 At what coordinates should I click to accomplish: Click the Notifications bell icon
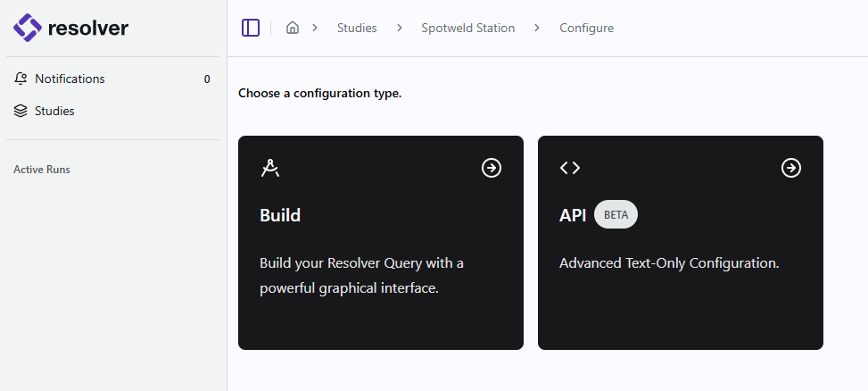(x=21, y=79)
